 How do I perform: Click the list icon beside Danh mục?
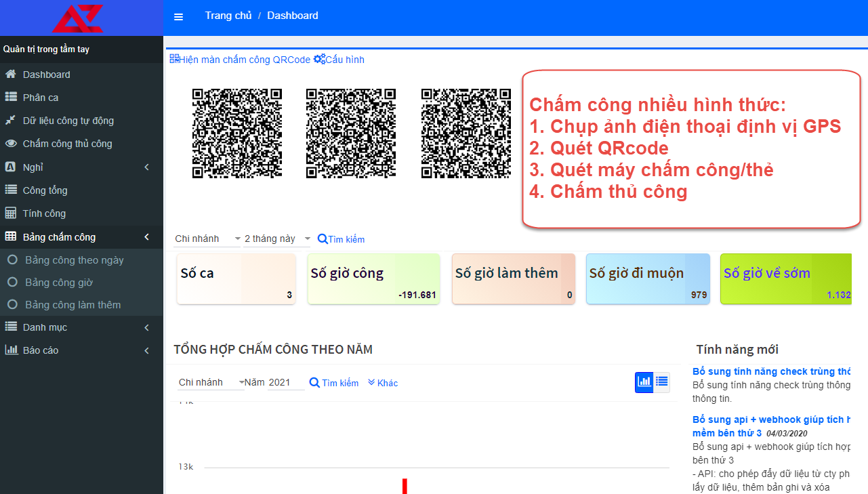[11, 327]
